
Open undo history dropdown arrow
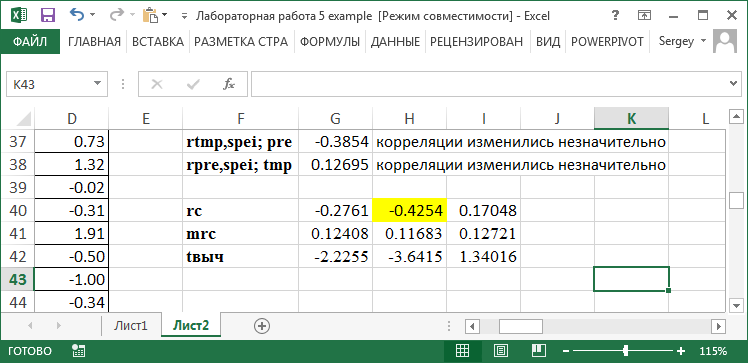pyautogui.click(x=92, y=15)
